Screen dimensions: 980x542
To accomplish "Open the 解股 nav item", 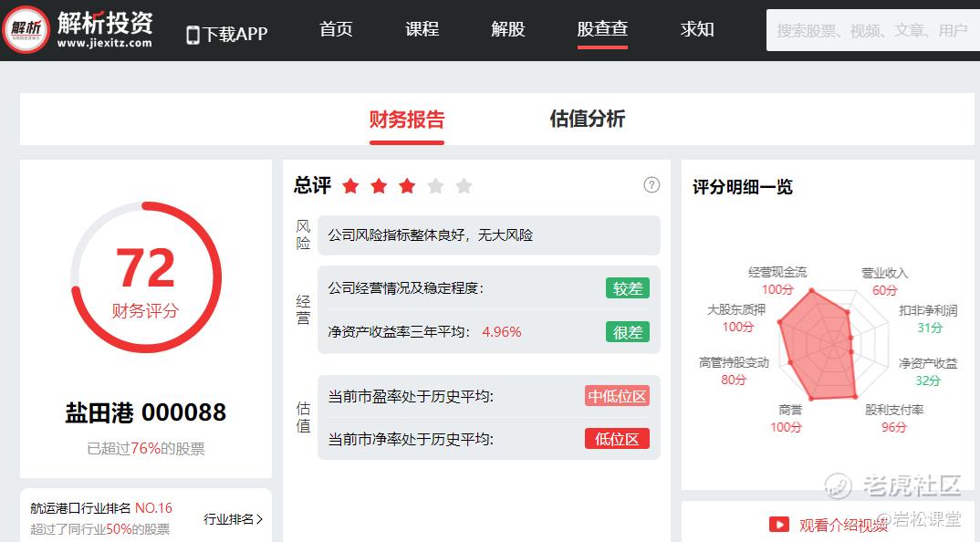I will click(x=508, y=29).
